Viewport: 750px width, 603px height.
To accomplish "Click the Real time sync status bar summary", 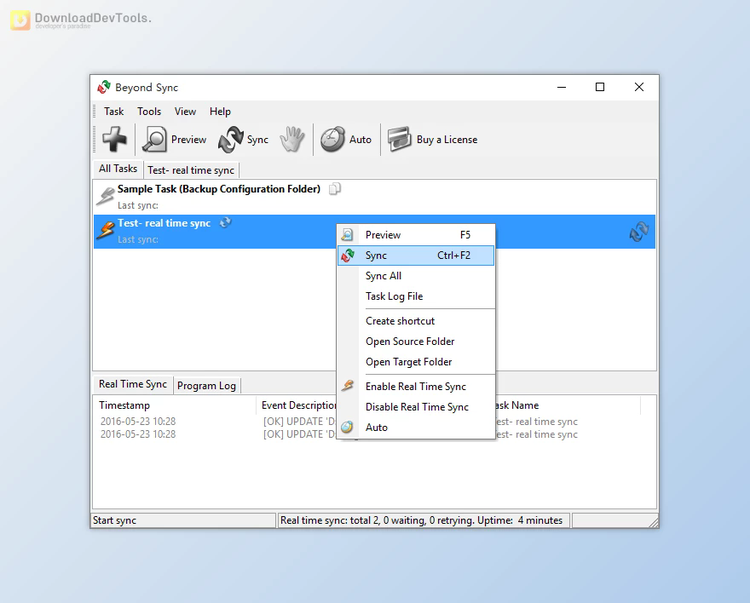I will click(421, 520).
